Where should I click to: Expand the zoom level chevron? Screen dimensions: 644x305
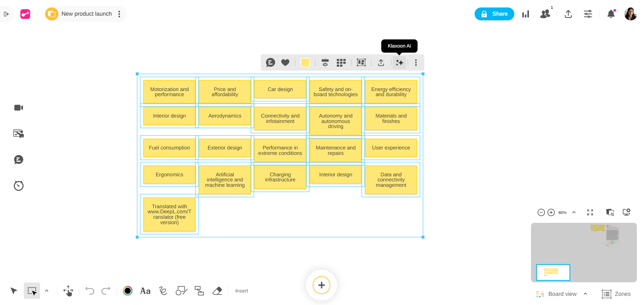[x=574, y=212]
